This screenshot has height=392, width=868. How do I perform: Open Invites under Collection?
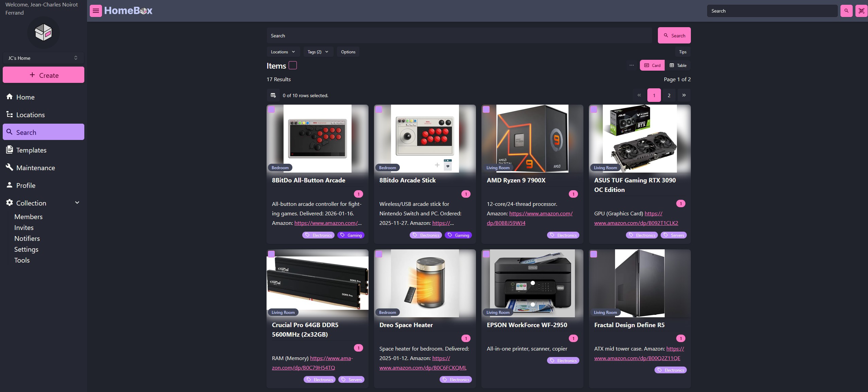24,228
